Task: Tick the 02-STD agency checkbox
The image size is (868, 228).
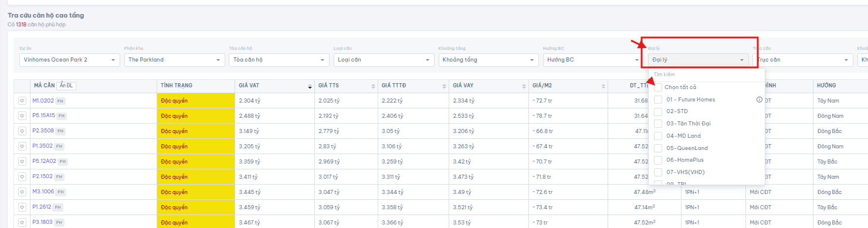Action: click(658, 111)
